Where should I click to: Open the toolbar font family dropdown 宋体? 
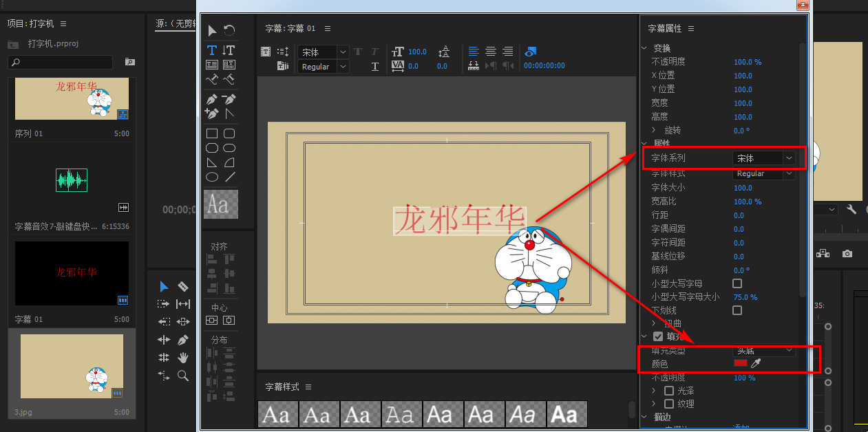coord(323,52)
